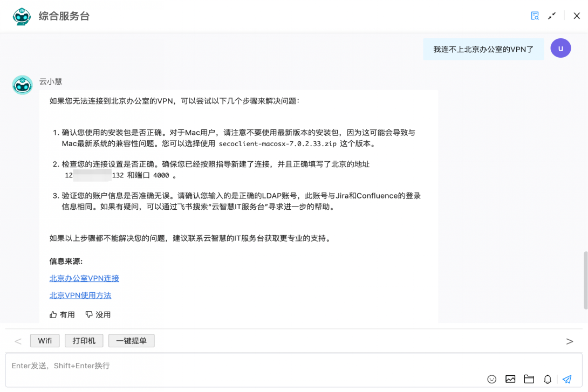
Task: Click the right chevron beside quick replies
Action: click(x=570, y=341)
